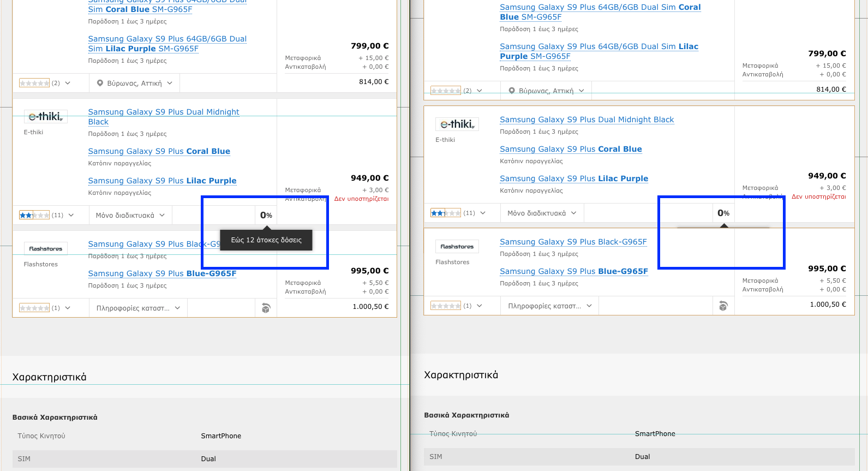Click E-thiki store logo in left pane
The width and height of the screenshot is (868, 471).
tap(46, 116)
